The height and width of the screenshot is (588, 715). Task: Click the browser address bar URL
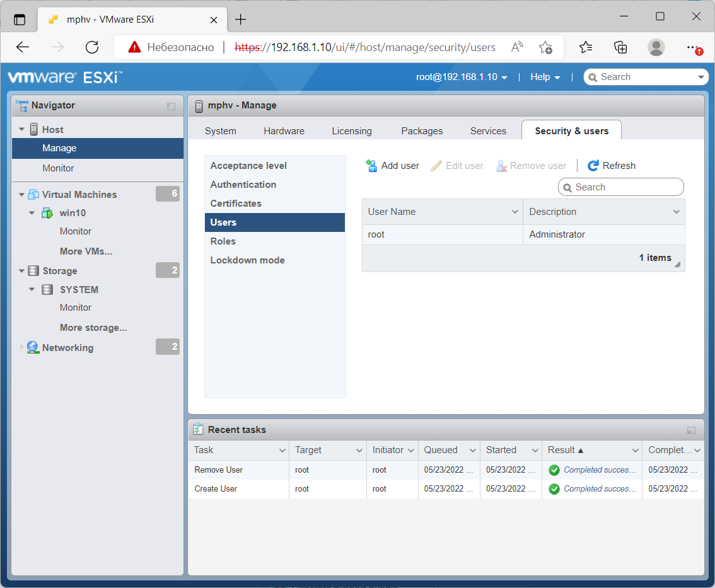click(365, 47)
